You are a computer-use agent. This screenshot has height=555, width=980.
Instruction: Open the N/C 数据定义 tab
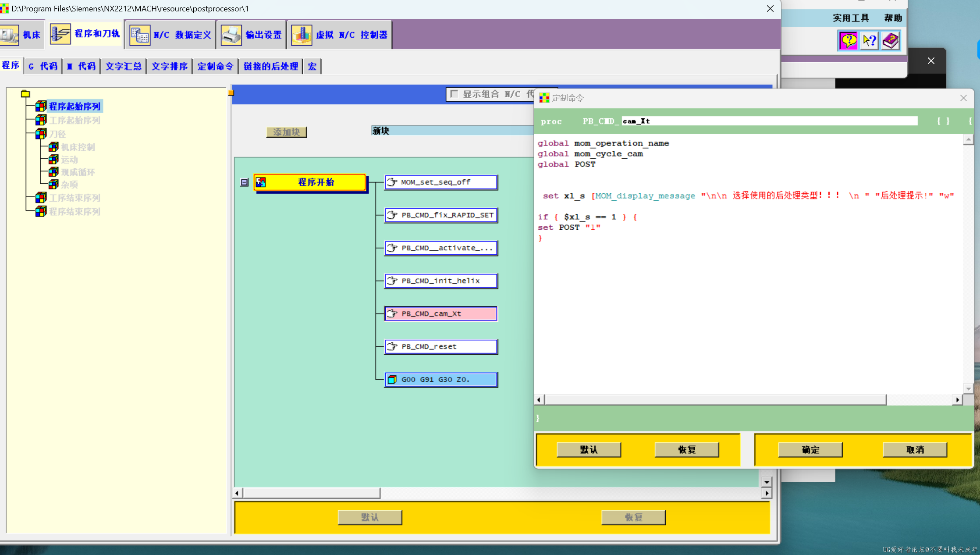170,35
